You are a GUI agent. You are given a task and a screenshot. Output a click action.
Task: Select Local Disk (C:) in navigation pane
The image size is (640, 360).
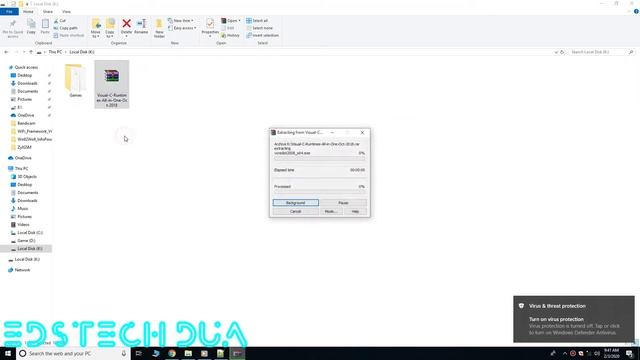coord(30,233)
